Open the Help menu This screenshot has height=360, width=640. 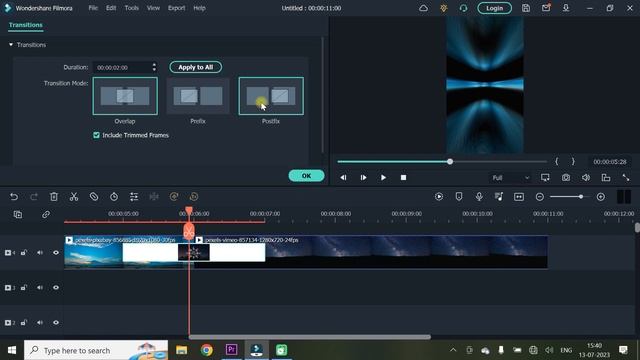199,8
